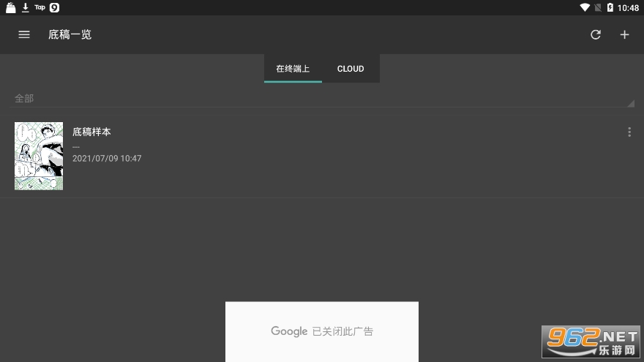644x362 pixels.
Task: Tap the Wi-Fi signal icon
Action: coord(585,7)
